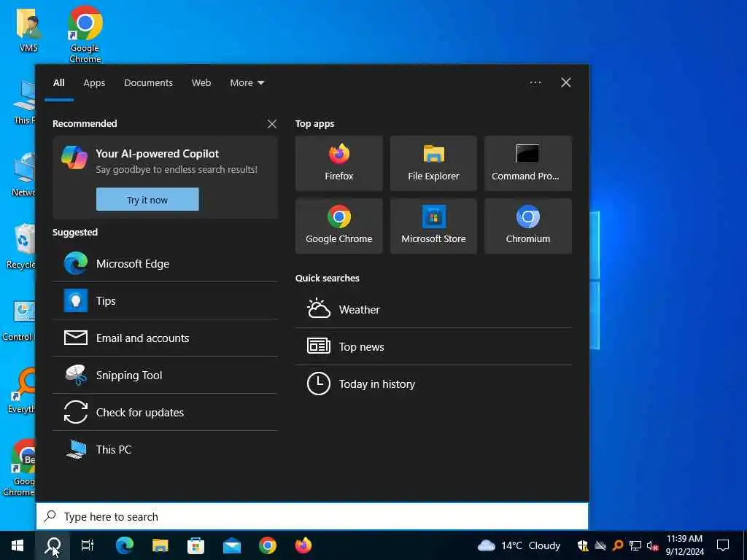This screenshot has height=560, width=747.
Task: Select Check for updates suggestion
Action: click(x=166, y=413)
